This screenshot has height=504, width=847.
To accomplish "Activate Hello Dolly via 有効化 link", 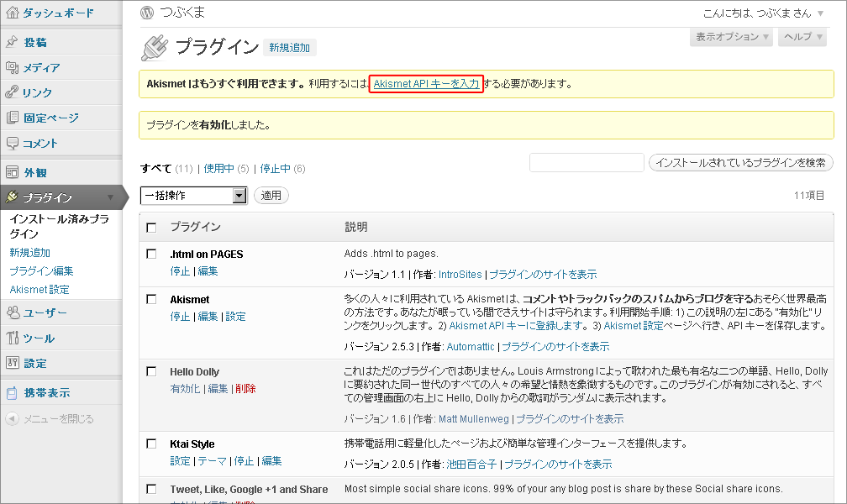I will tap(185, 389).
